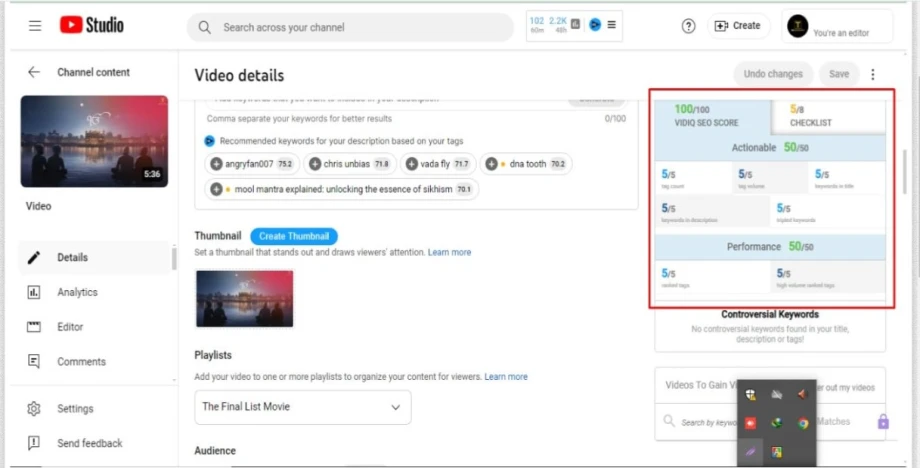
Task: Click the help question mark icon
Action: click(688, 26)
